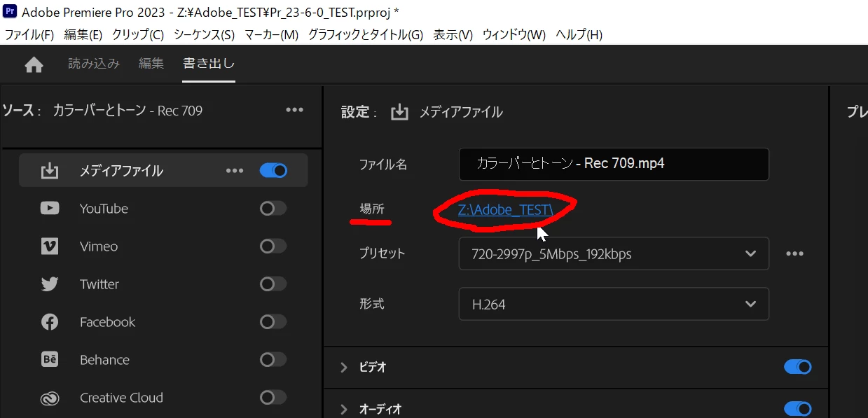Open the プリセット dropdown
Viewport: 868px width, 418px height.
pyautogui.click(x=614, y=253)
